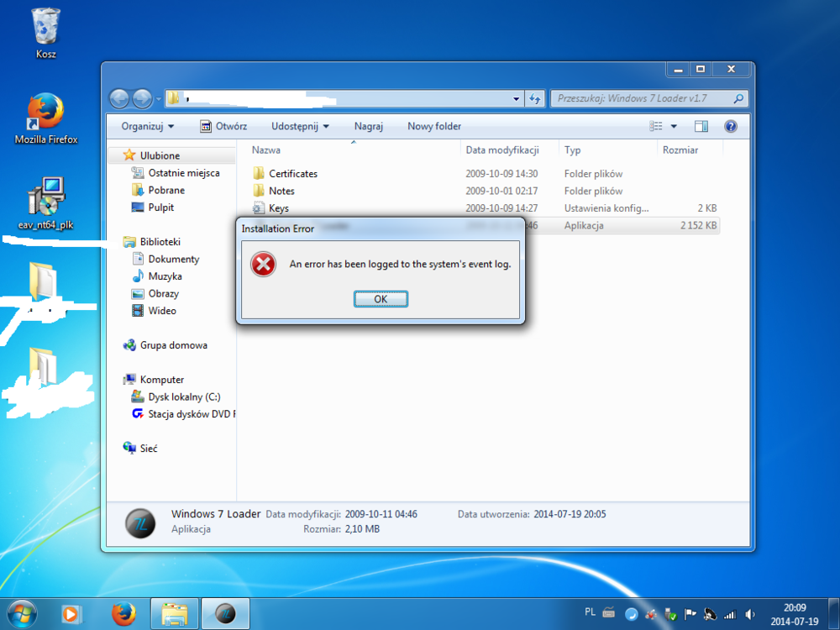Open the Obrazy library
Viewport: 840px width, 630px height.
pos(164,293)
